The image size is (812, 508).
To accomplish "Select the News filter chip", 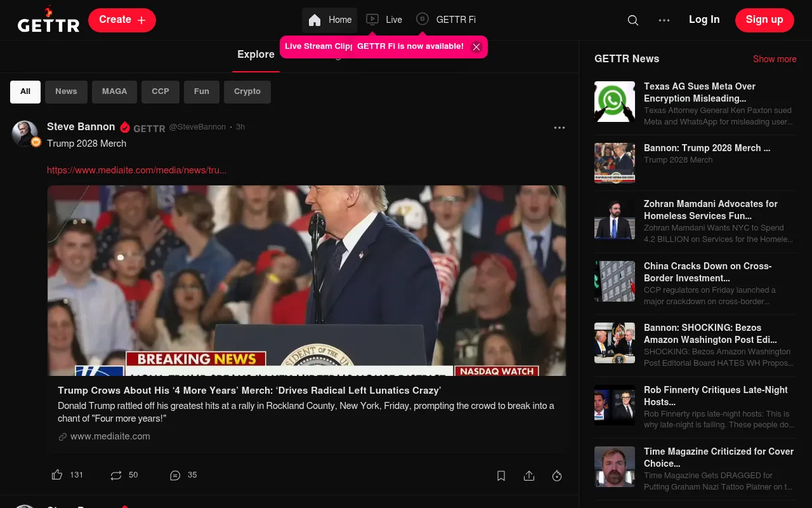I will click(66, 91).
